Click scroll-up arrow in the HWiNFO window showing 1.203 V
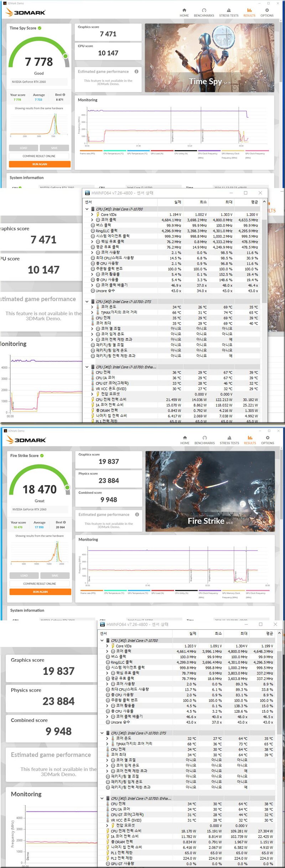The image size is (285, 868). tap(279, 633)
